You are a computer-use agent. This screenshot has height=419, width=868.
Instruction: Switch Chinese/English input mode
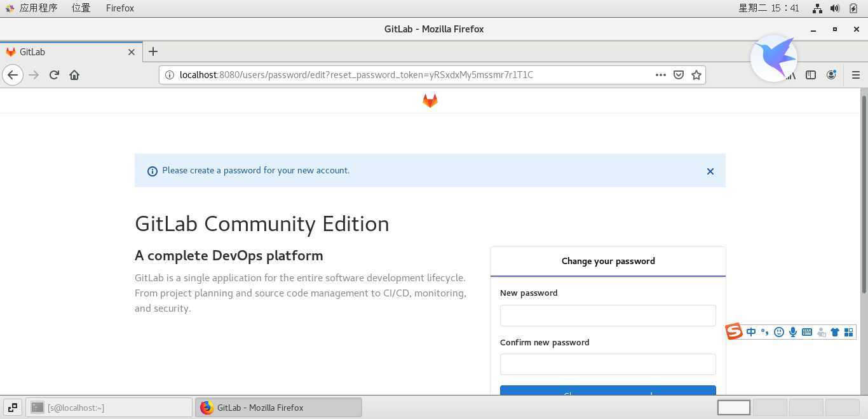751,332
